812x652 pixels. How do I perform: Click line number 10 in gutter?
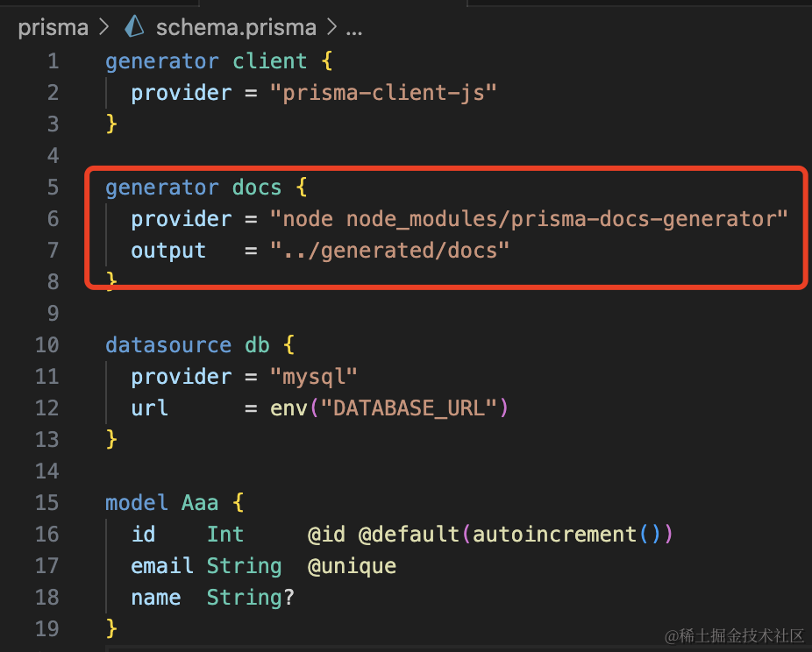(47, 345)
